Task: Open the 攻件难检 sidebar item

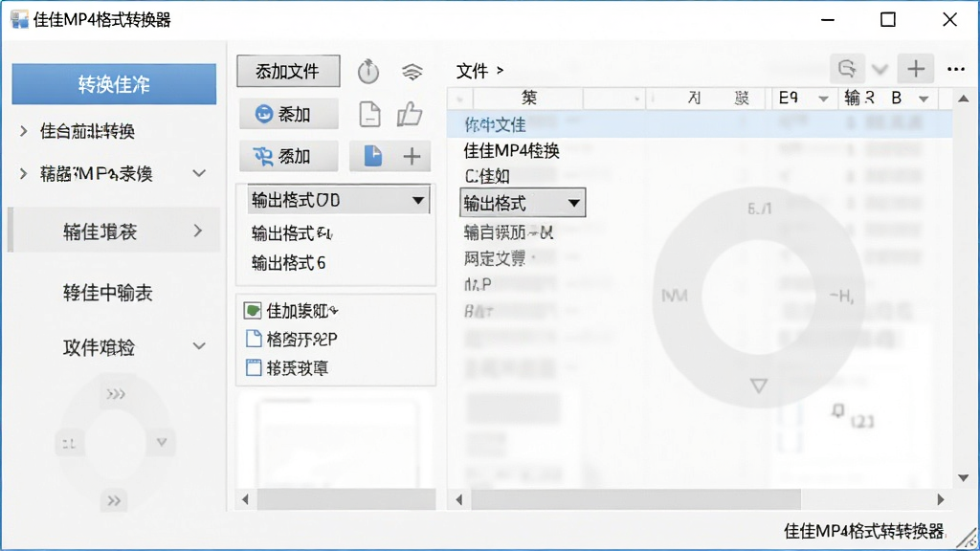Action: tap(100, 347)
